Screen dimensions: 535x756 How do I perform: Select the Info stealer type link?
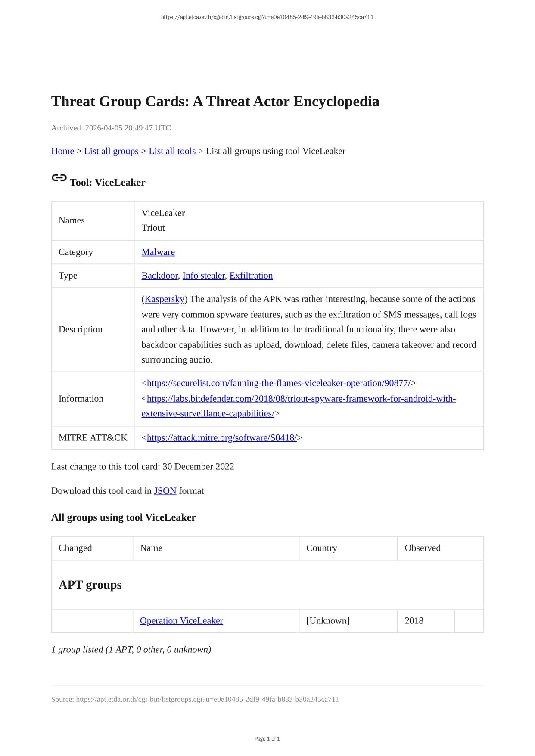[203, 276]
